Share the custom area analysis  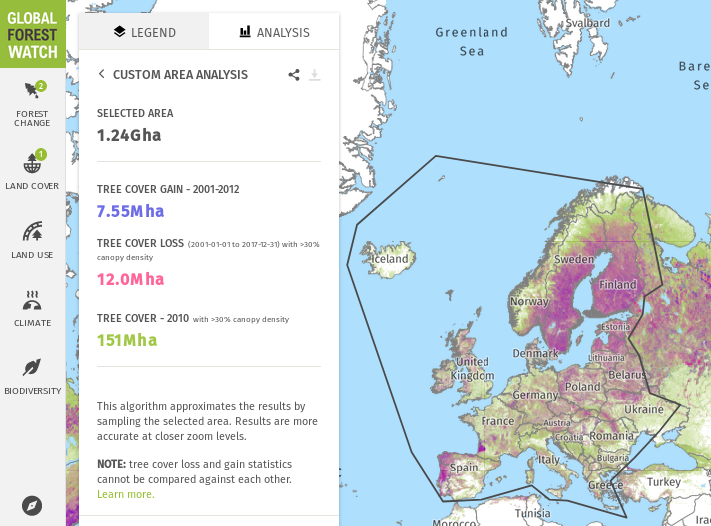click(294, 75)
